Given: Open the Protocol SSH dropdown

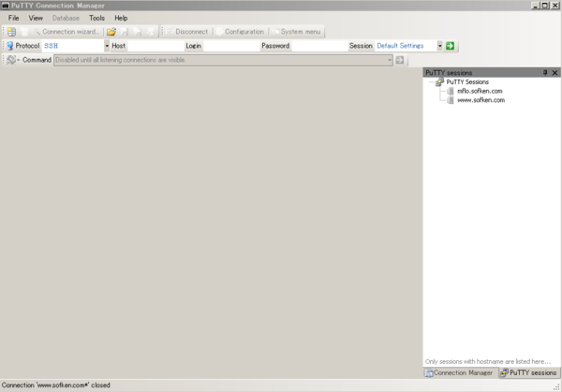Looking at the screenshot, I should pyautogui.click(x=107, y=46).
